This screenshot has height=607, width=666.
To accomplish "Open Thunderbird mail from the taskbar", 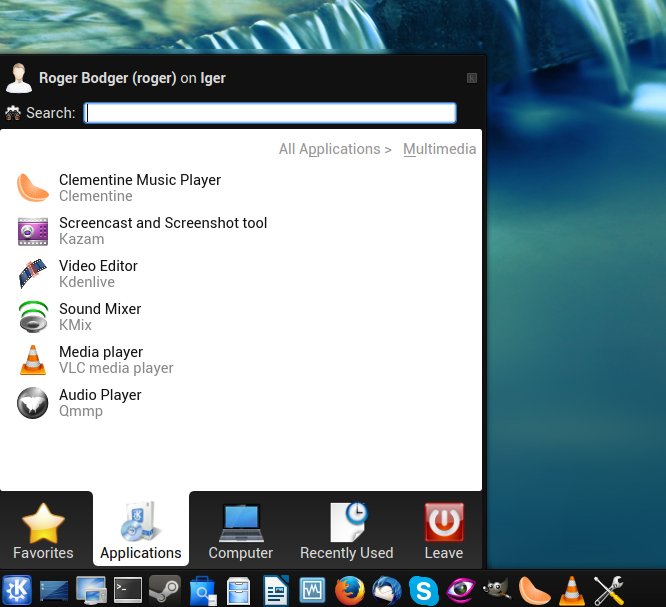I will pos(387,590).
